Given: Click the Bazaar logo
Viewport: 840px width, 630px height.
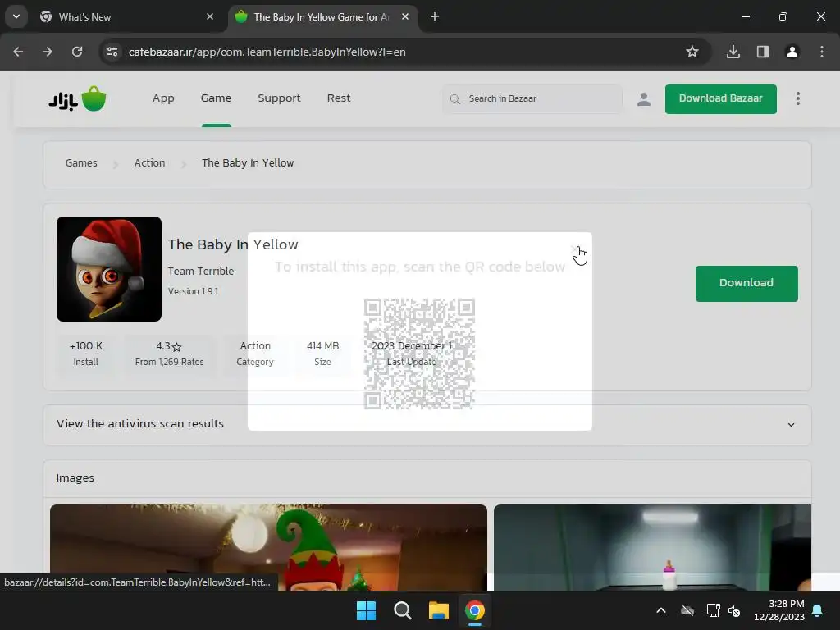Looking at the screenshot, I should [x=78, y=98].
